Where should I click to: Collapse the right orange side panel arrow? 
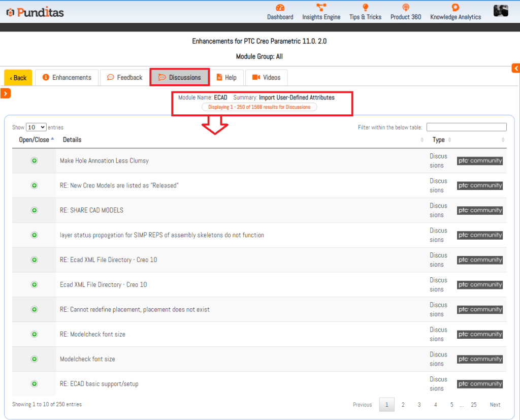(x=515, y=68)
